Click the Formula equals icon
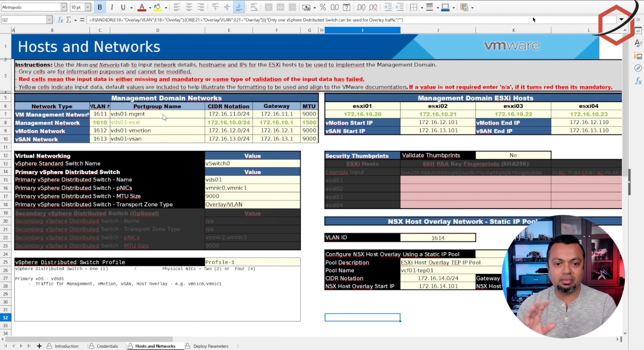This screenshot has width=644, height=350. 82,20
